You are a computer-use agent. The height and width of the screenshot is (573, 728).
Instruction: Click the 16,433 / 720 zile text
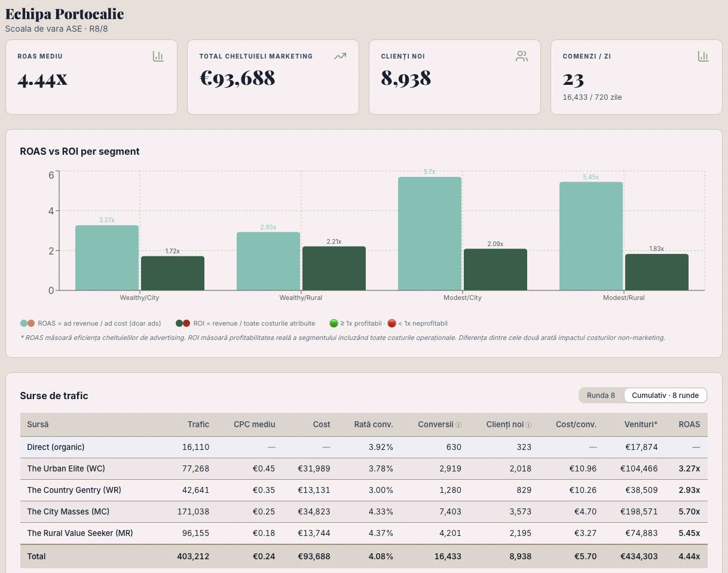click(592, 97)
